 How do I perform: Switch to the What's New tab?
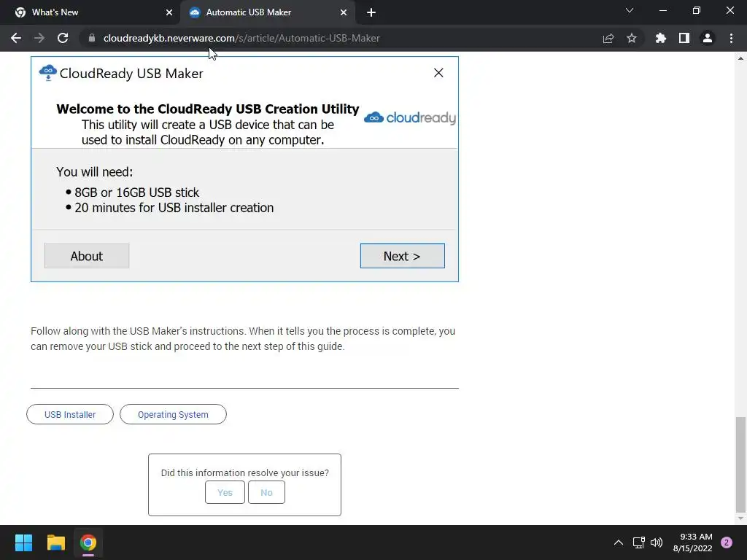(x=90, y=12)
